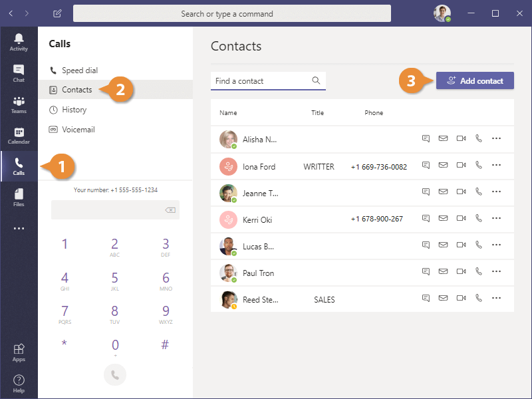Open the Calendar sidebar icon
532x399 pixels.
pyautogui.click(x=19, y=136)
